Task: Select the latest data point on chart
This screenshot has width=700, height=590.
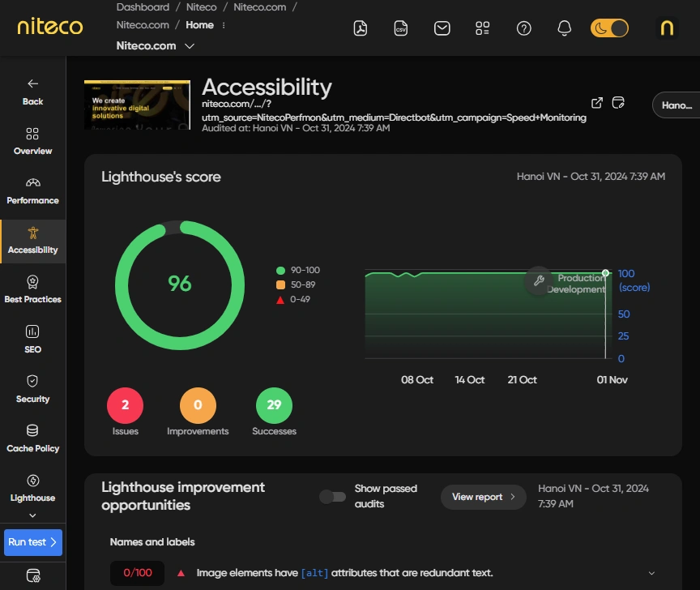Action: (605, 273)
